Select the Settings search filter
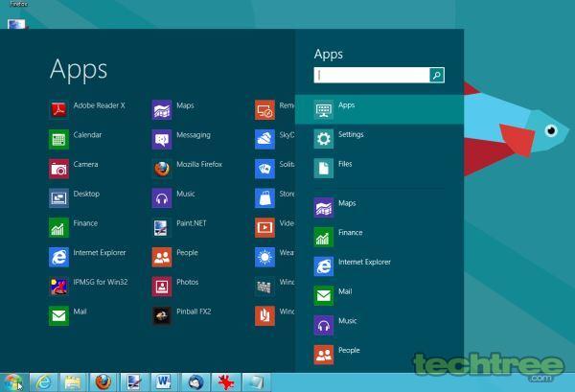Screen dimensions: 575x392 (x=379, y=139)
